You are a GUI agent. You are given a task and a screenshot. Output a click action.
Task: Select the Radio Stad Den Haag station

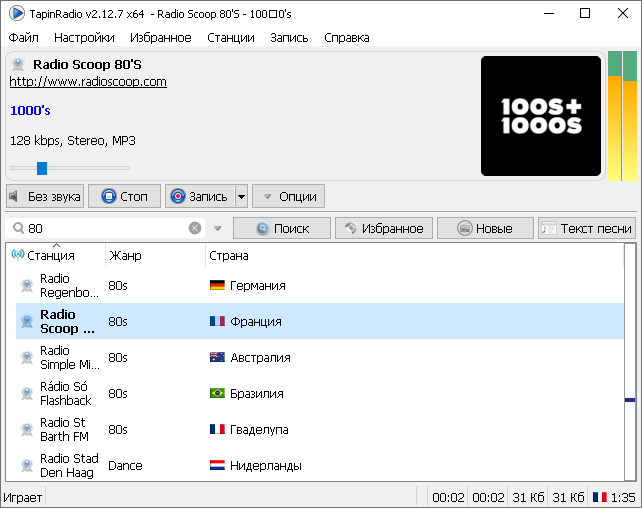[x=320, y=465]
